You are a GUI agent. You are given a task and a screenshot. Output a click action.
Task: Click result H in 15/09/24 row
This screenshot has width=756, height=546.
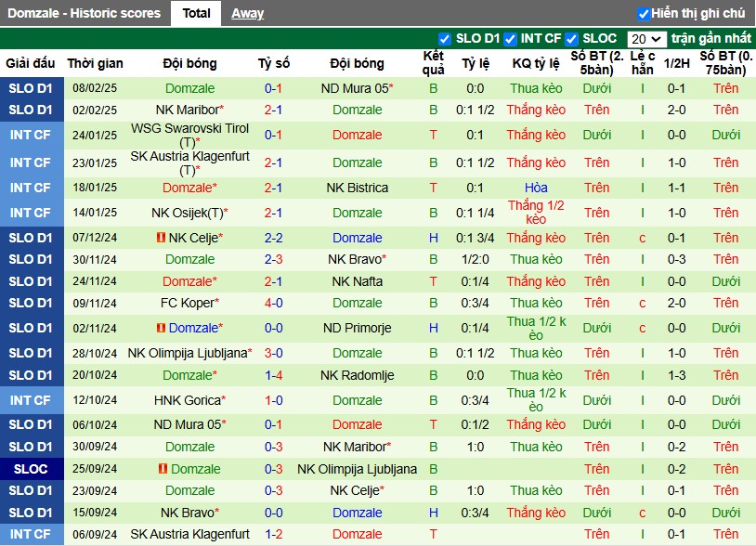[x=433, y=513]
